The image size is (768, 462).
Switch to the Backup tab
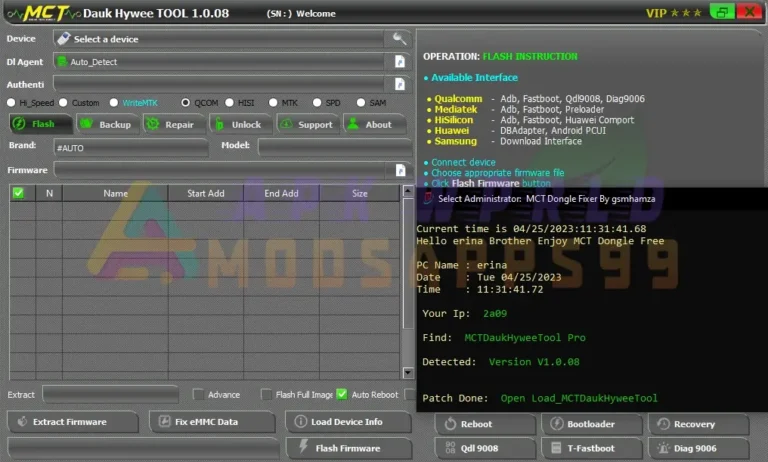[x=105, y=125]
